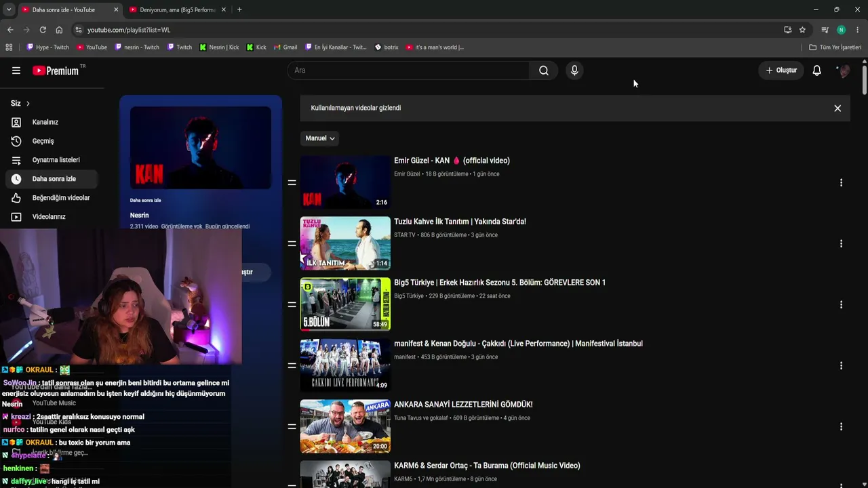
Task: Click the drag handle beside Emir Güzel - KAN
Action: click(292, 182)
